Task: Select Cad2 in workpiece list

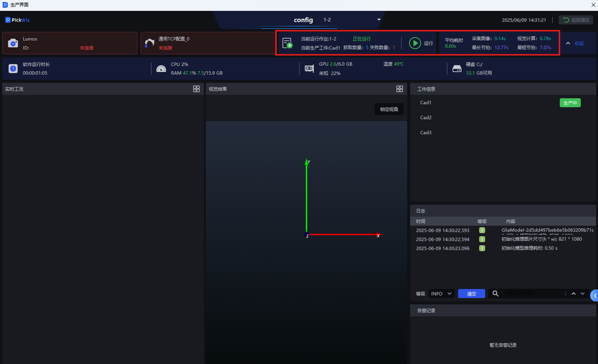Action: click(x=426, y=118)
